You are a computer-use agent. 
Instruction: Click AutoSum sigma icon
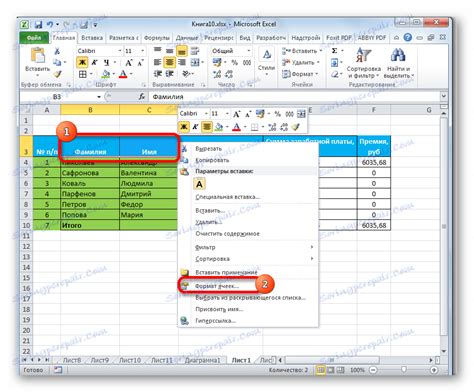[x=334, y=51]
